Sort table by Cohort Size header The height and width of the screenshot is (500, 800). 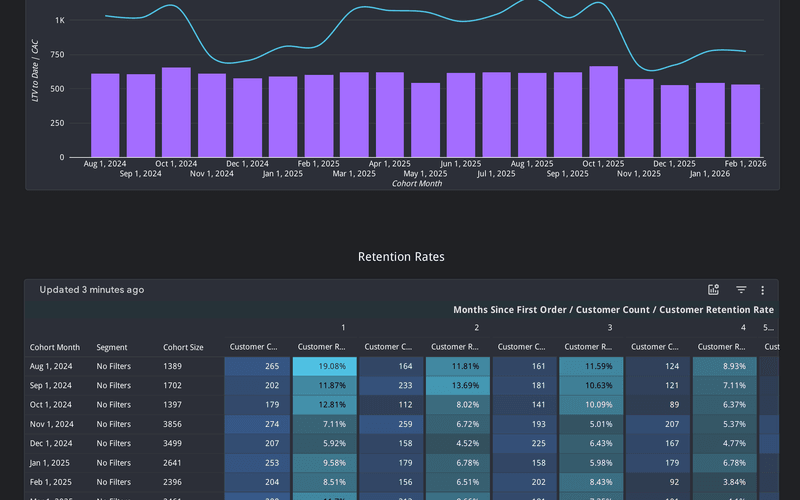click(183, 347)
